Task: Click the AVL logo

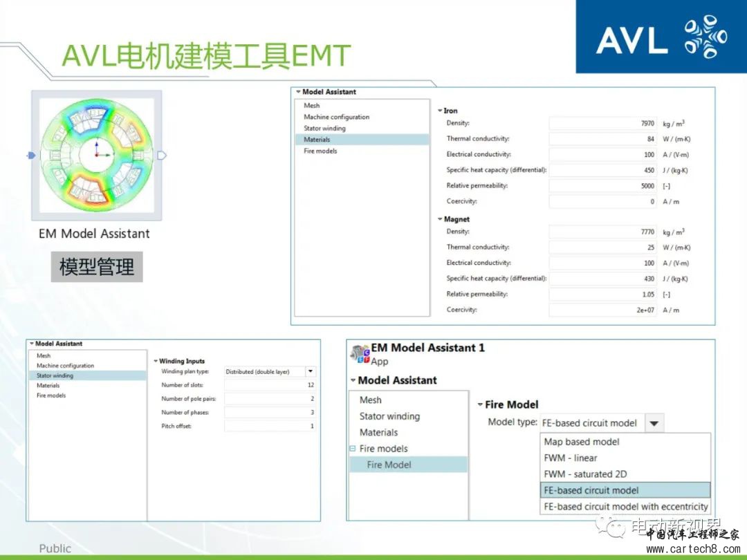Action: [661, 37]
